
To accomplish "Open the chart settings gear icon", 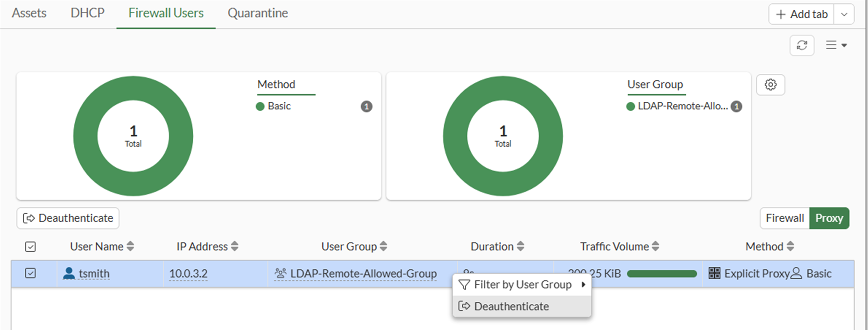I will coord(770,85).
